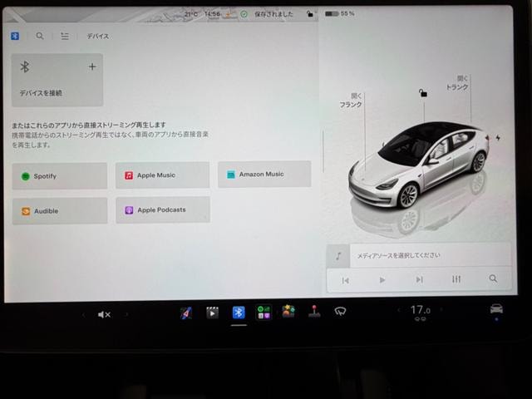
Task: Search from the media player bar
Action: (x=493, y=279)
